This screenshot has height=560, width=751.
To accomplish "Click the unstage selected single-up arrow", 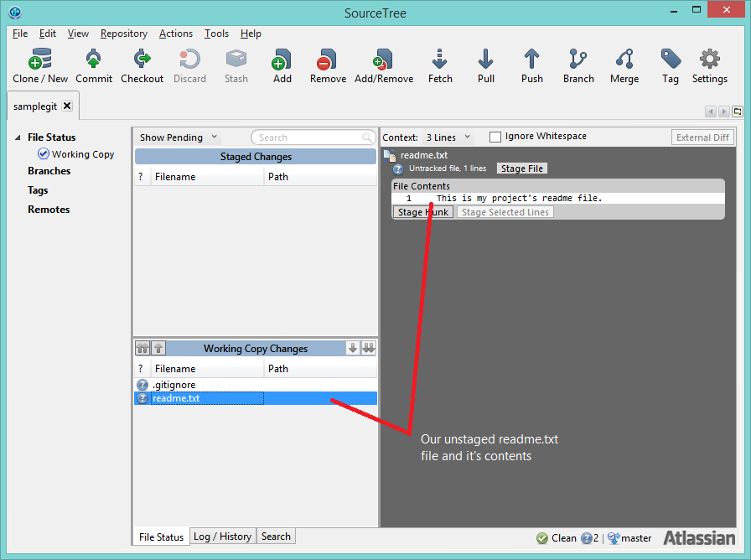I will 158,348.
